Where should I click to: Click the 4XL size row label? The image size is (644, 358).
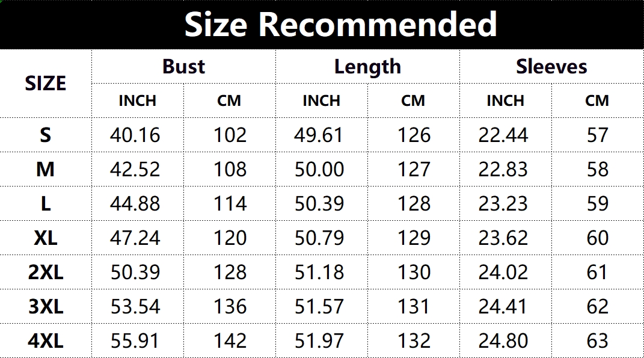click(x=46, y=341)
